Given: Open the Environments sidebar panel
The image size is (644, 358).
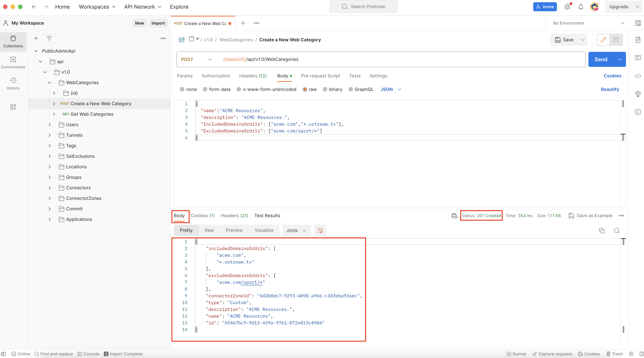Looking at the screenshot, I should click(x=13, y=62).
